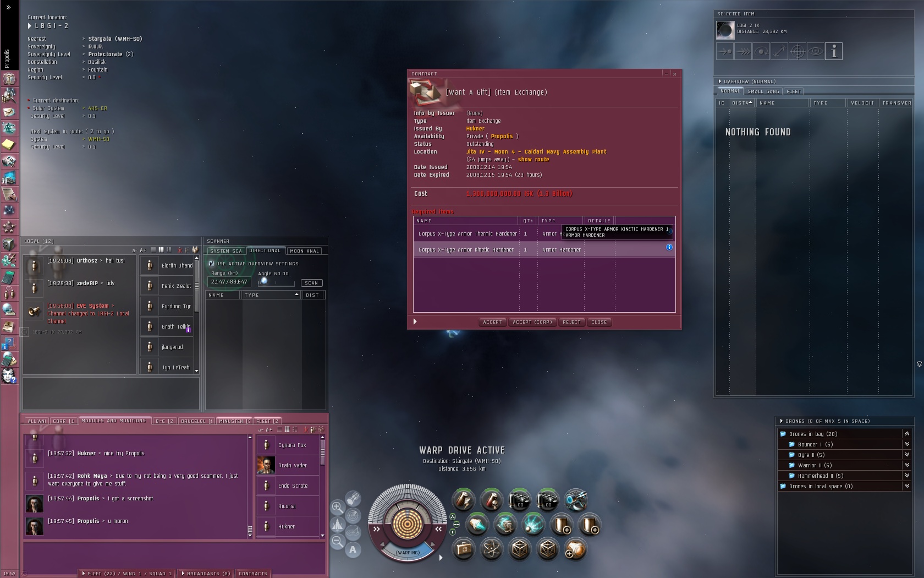
Task: Switch to the Corp chat tab
Action: pos(64,421)
